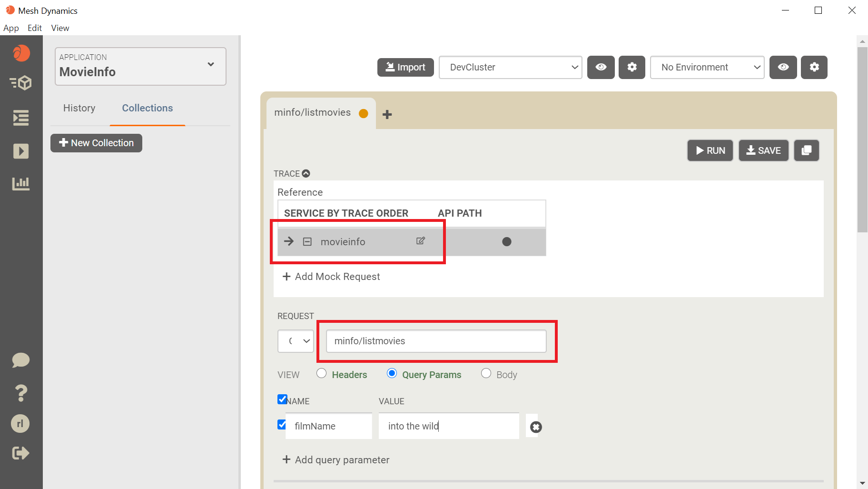Switch to the Collections tab
Screen dimensions: 868x489
pyautogui.click(x=148, y=108)
